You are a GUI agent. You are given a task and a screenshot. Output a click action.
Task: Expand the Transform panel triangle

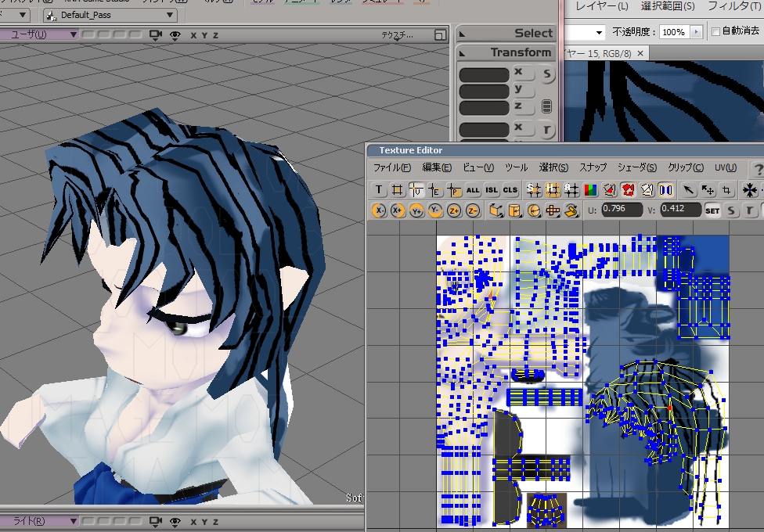click(463, 52)
